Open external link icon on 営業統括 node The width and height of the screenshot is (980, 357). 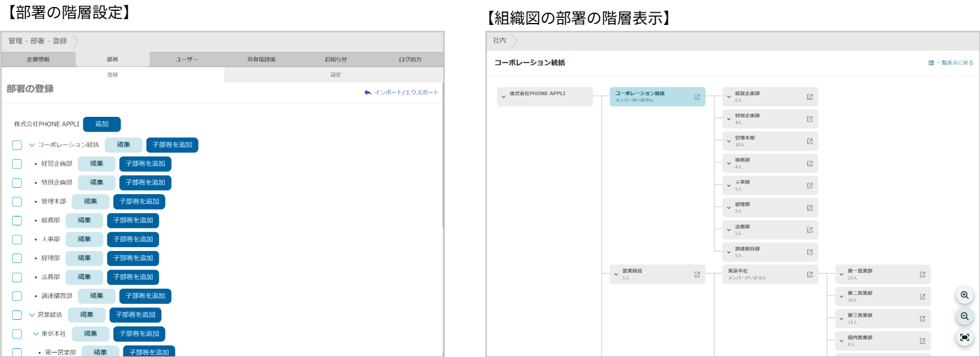(697, 275)
